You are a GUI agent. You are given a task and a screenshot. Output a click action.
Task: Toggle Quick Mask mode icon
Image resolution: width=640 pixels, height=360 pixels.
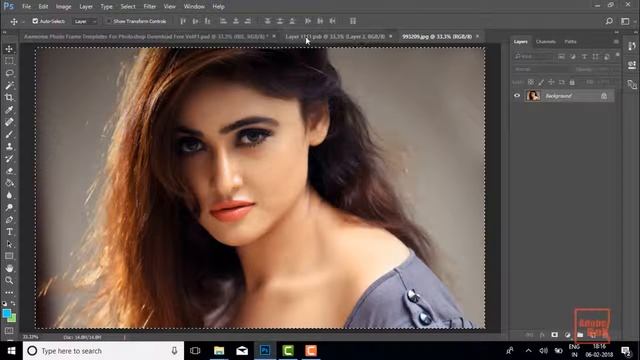[9, 331]
